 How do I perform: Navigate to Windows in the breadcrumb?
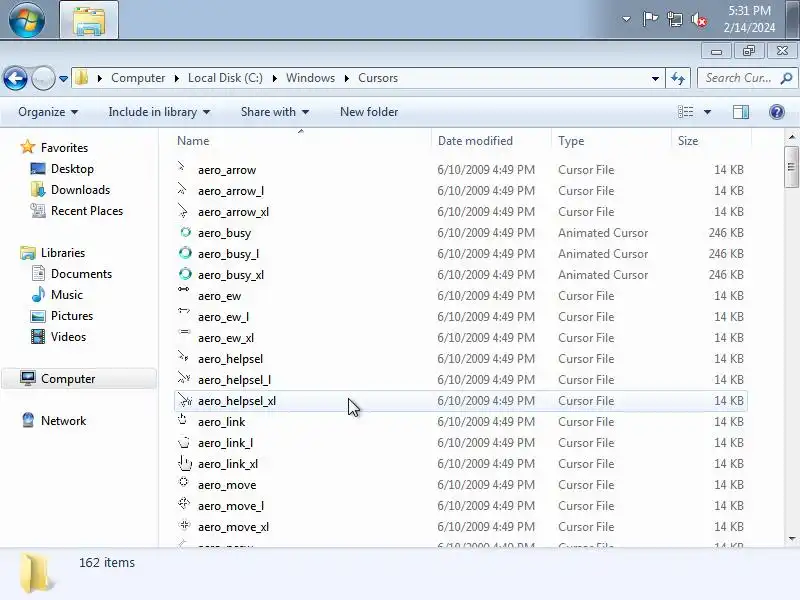pyautogui.click(x=310, y=78)
